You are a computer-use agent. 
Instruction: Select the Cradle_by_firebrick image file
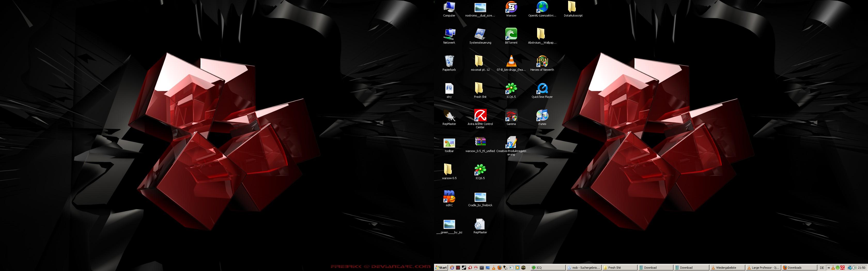coord(480,199)
